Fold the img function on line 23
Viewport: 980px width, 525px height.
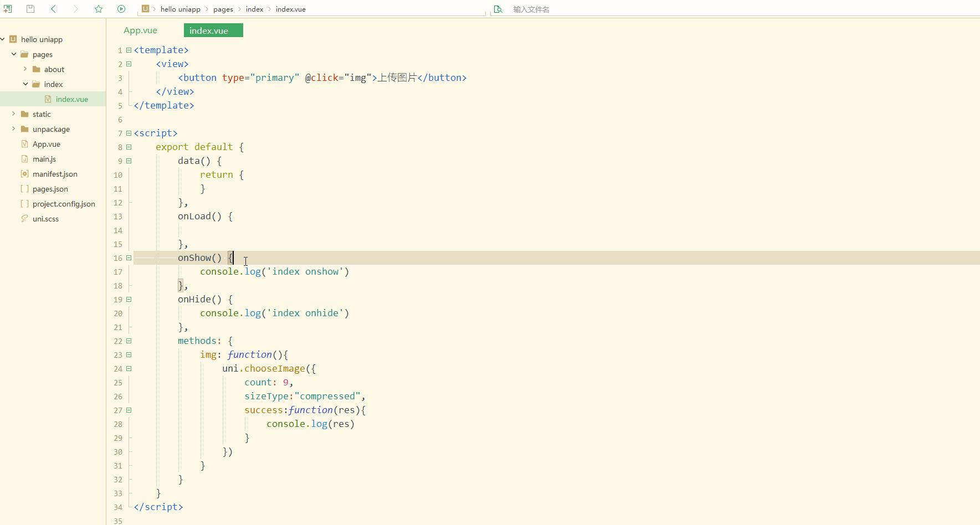pyautogui.click(x=129, y=354)
